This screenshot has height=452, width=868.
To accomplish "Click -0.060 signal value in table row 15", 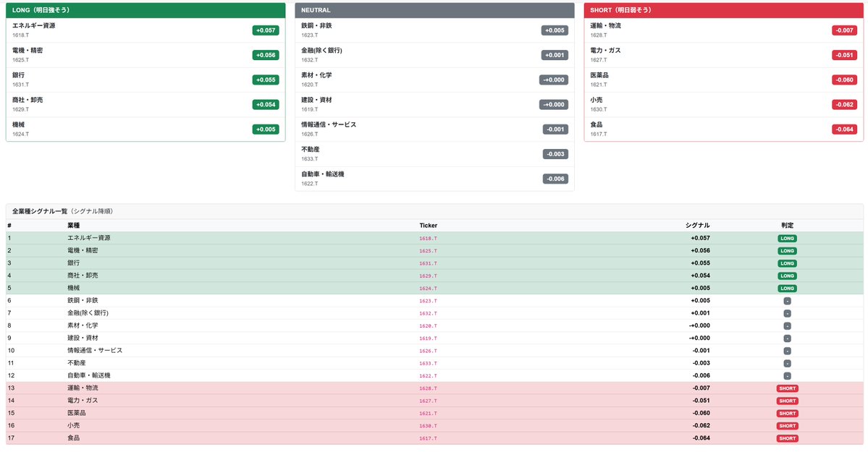I will coord(701,413).
